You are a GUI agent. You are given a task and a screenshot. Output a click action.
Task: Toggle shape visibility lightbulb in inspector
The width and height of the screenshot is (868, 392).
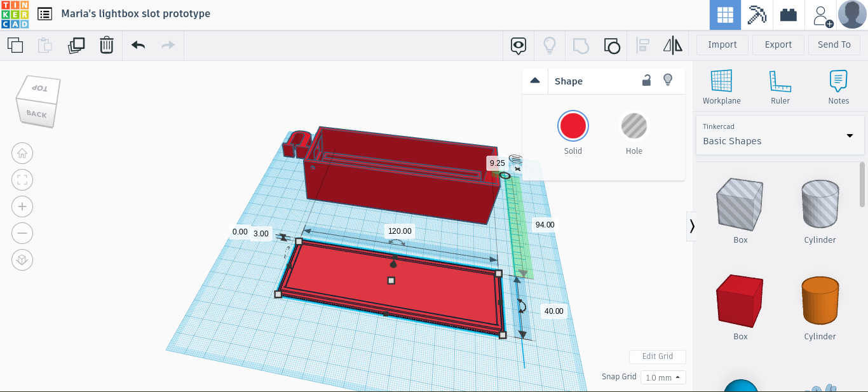coord(668,80)
